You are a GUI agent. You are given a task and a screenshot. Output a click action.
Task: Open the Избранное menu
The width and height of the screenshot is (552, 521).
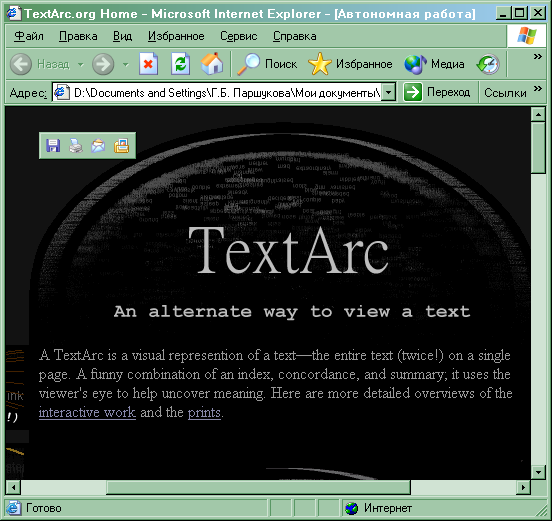pos(176,36)
